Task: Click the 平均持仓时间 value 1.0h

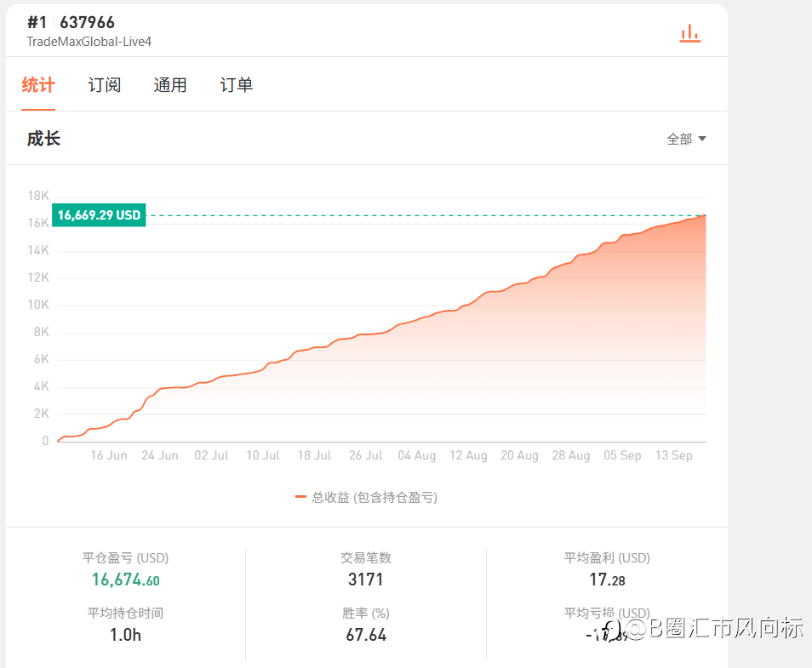Action: [x=125, y=635]
